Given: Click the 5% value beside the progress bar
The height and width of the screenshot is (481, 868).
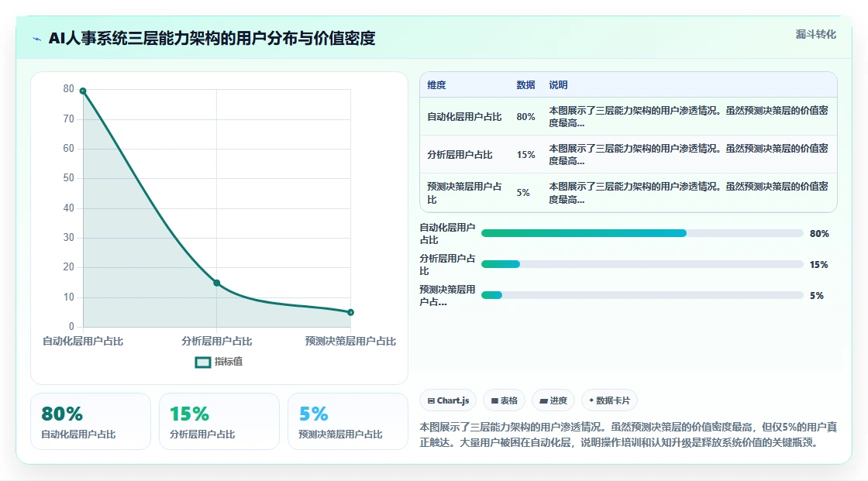Looking at the screenshot, I should click(x=817, y=296).
